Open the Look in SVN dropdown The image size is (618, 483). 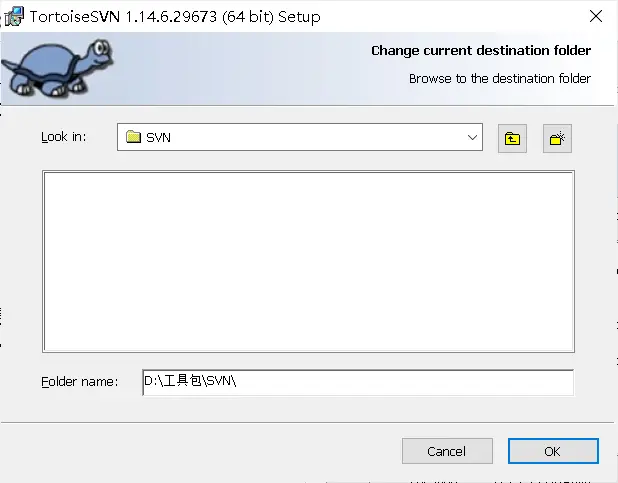coord(300,137)
